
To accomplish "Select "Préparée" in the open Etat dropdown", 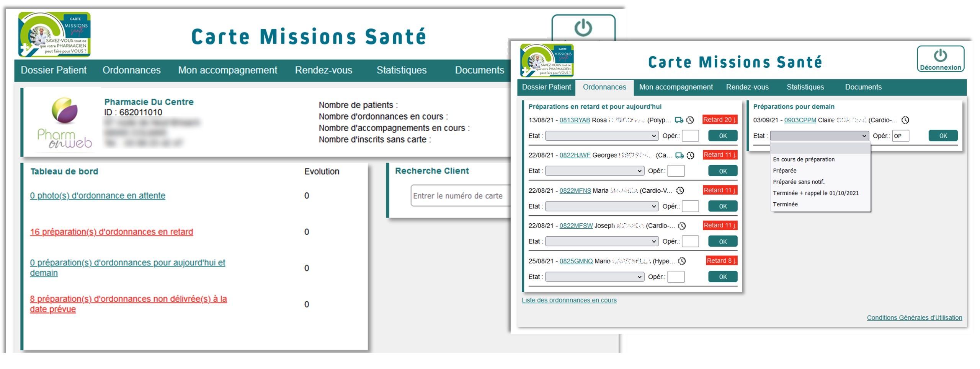I will (x=785, y=171).
